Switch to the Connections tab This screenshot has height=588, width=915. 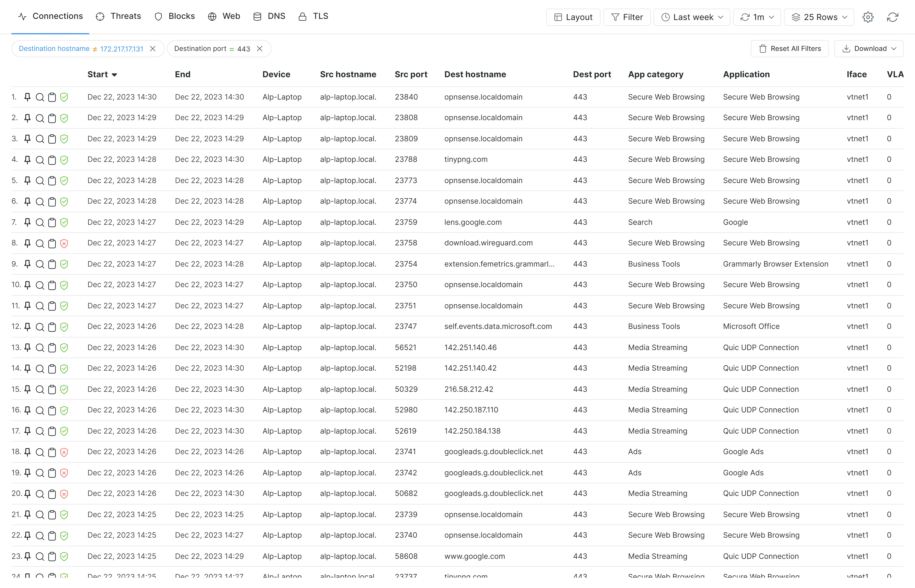(x=50, y=16)
